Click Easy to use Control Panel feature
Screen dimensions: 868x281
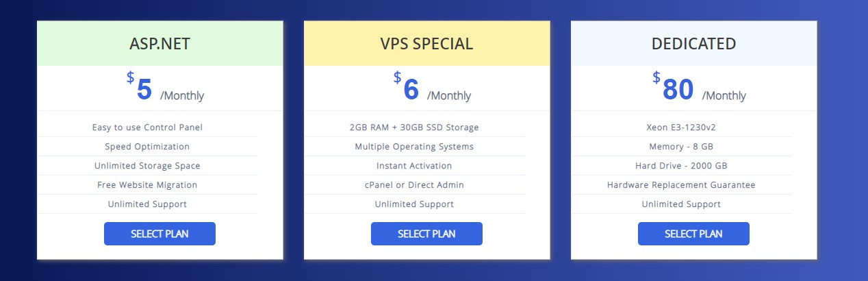tap(147, 127)
